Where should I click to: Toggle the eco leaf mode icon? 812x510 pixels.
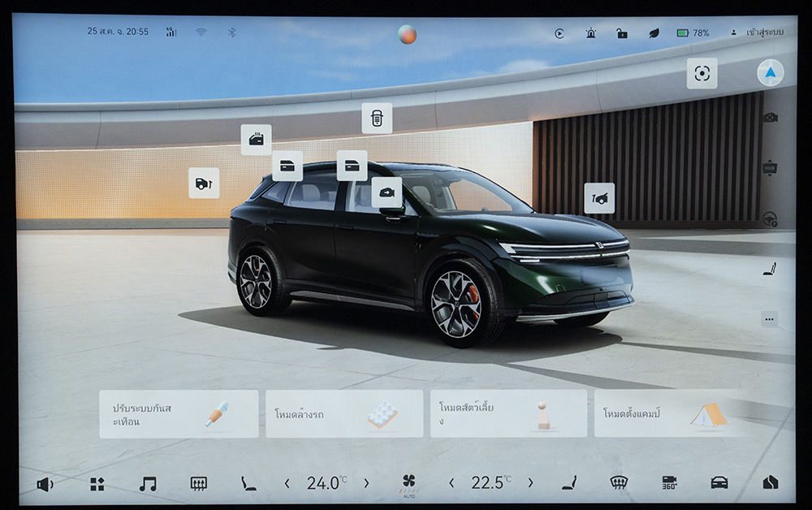pyautogui.click(x=654, y=33)
